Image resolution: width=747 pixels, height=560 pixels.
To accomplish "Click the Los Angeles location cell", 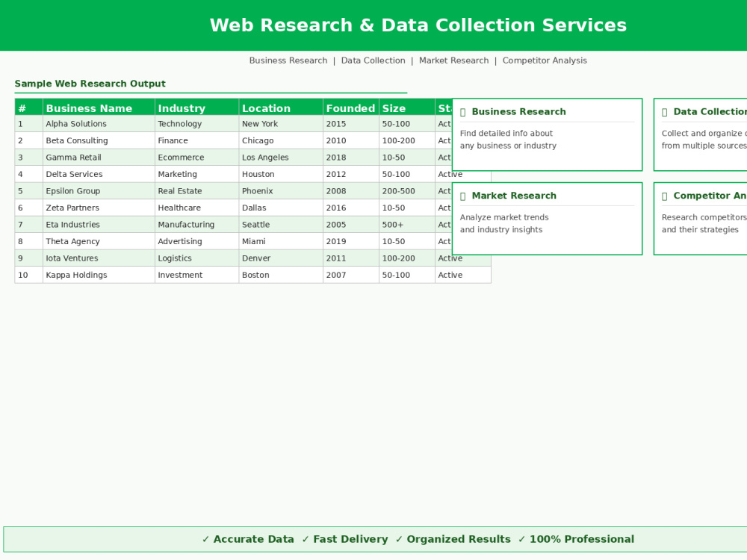I will [281, 157].
